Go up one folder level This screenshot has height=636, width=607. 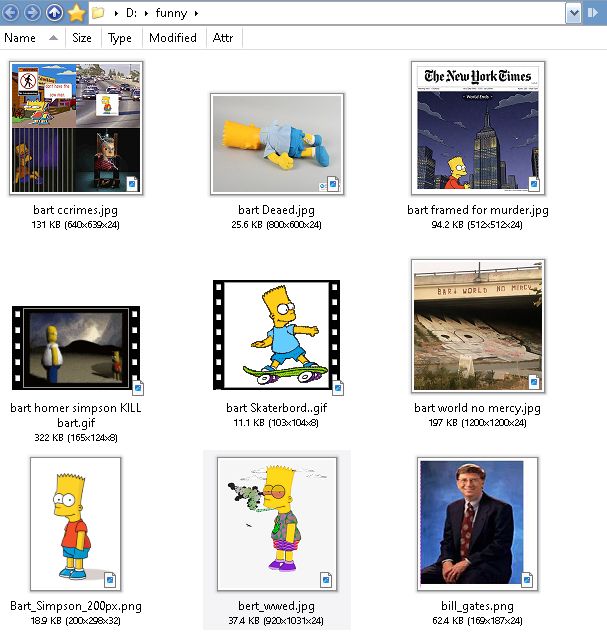tap(54, 13)
